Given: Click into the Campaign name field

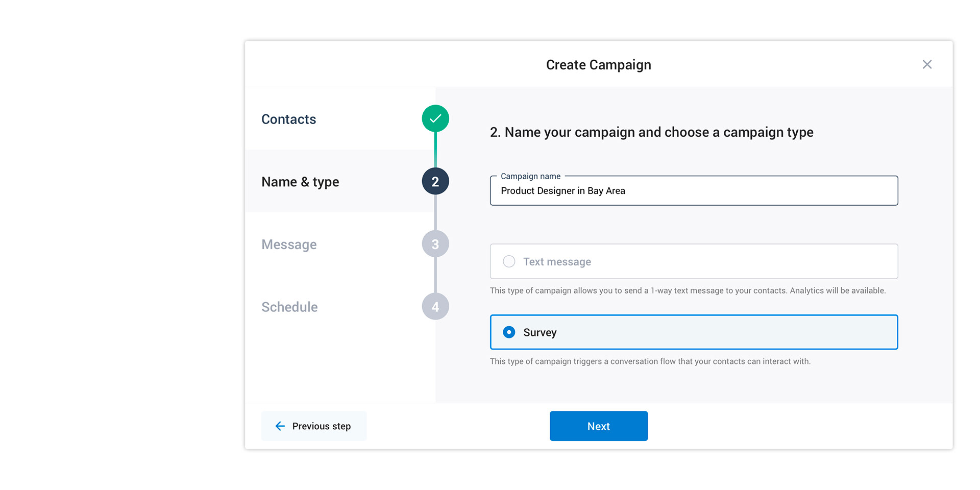Looking at the screenshot, I should (694, 190).
